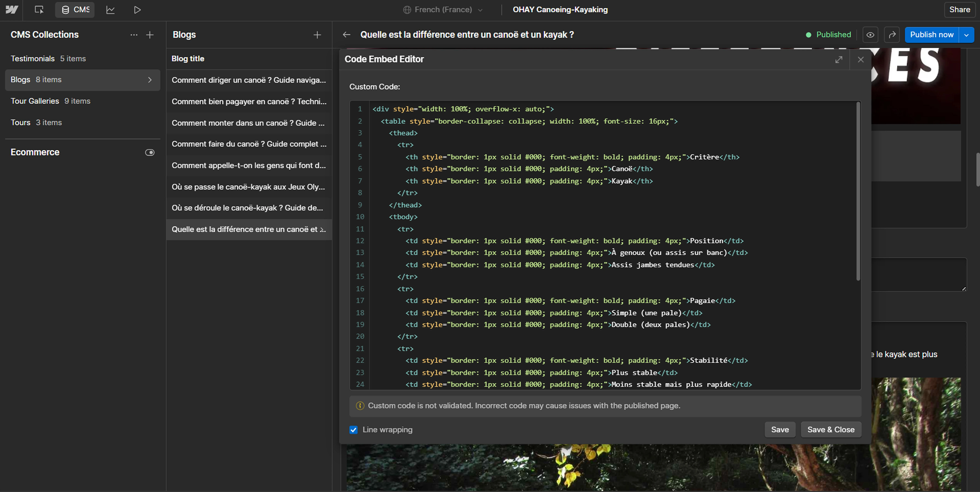The height and width of the screenshot is (492, 980).
Task: Select the Blogs collection
Action: point(82,80)
